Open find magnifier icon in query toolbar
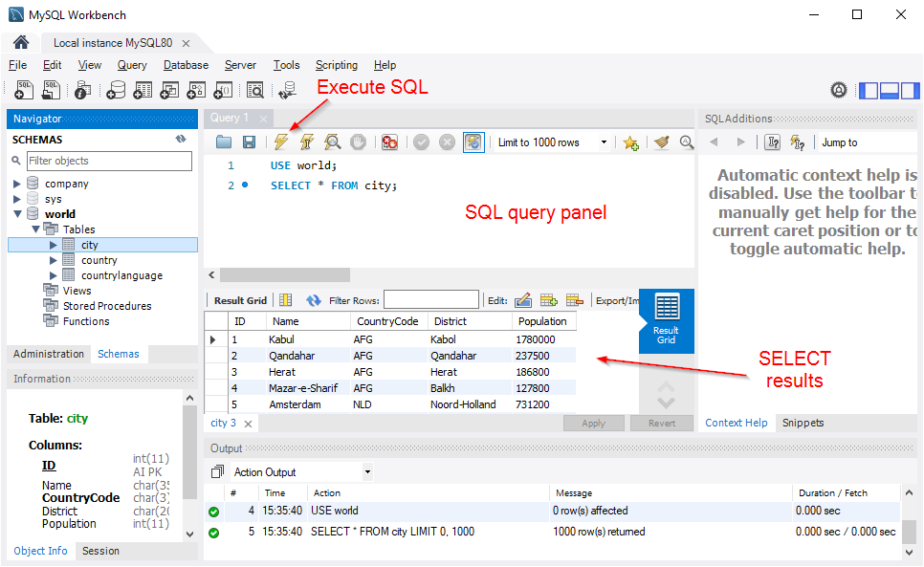 pyautogui.click(x=687, y=142)
